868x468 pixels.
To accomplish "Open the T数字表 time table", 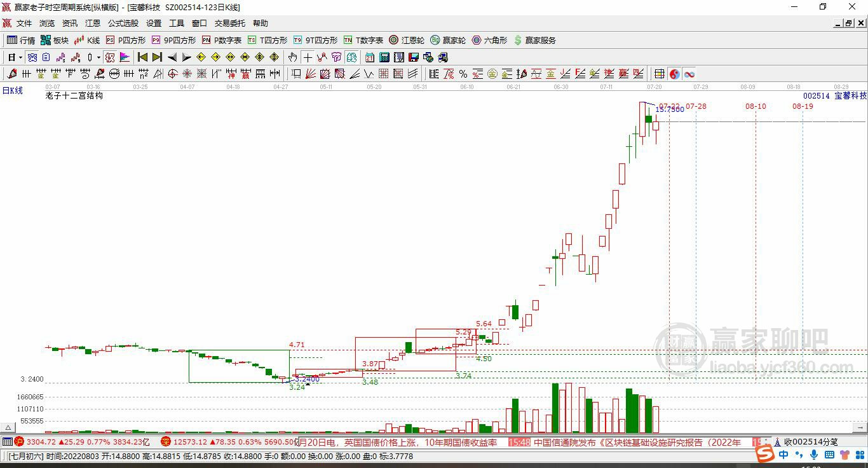I will 363,40.
